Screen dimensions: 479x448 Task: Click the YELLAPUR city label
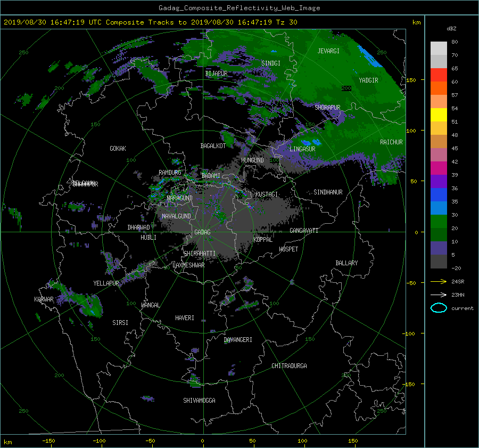point(106,283)
